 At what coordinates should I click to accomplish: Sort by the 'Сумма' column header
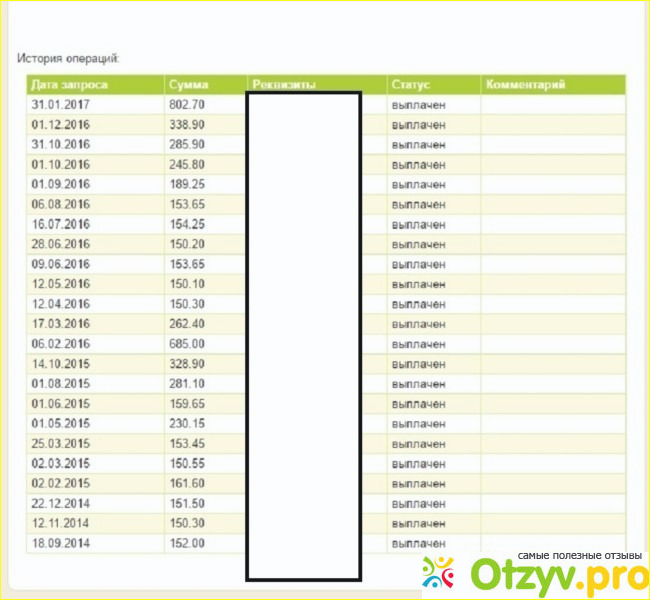click(189, 85)
